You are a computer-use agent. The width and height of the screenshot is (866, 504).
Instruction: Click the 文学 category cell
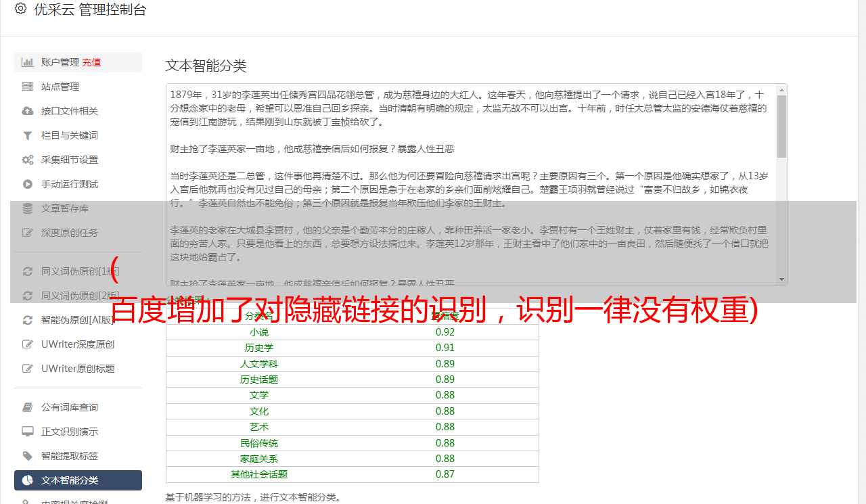[x=259, y=395]
